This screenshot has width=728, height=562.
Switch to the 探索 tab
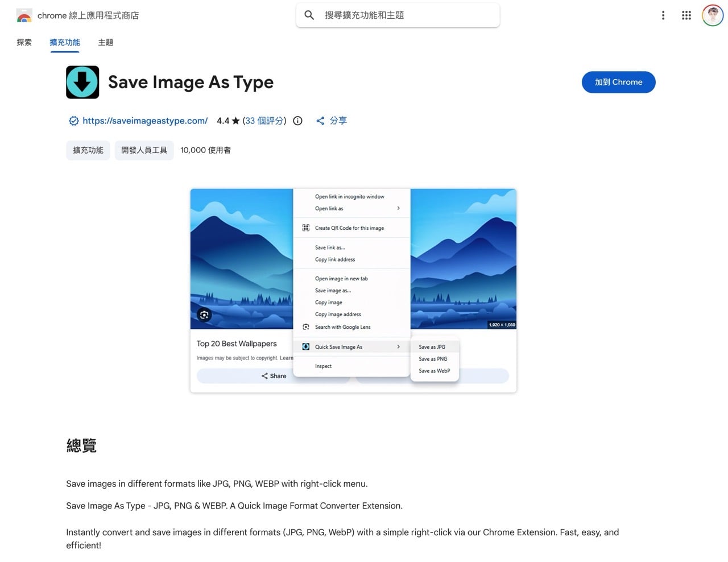[x=24, y=42]
